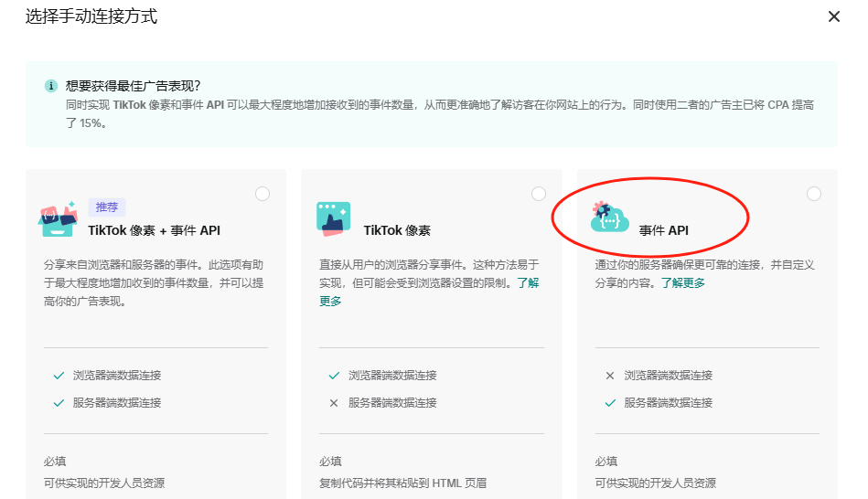This screenshot has width=868, height=499.
Task: Click the 事件 API card title
Action: [663, 230]
